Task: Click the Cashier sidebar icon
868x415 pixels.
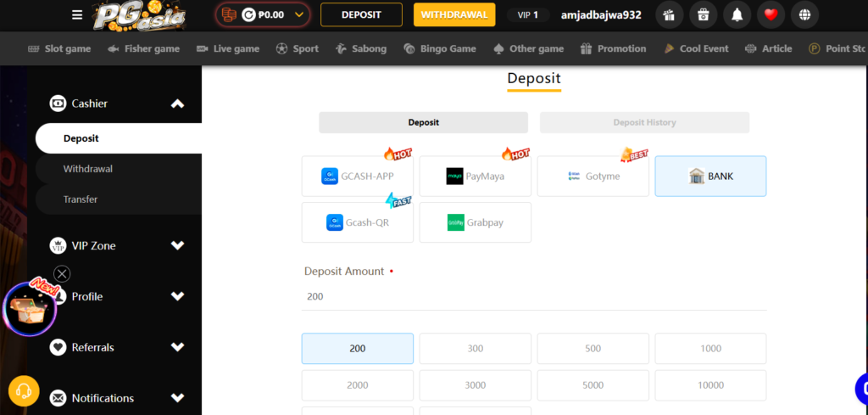Action: (x=58, y=103)
